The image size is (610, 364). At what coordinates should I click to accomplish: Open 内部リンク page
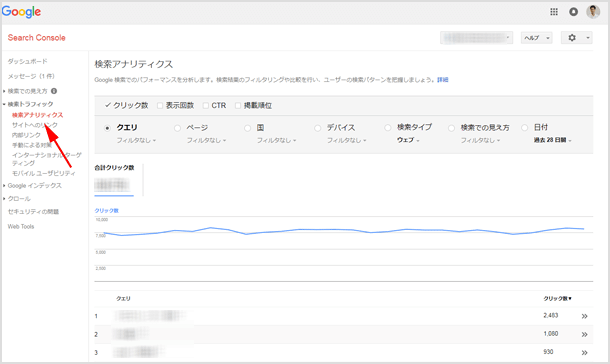26,135
